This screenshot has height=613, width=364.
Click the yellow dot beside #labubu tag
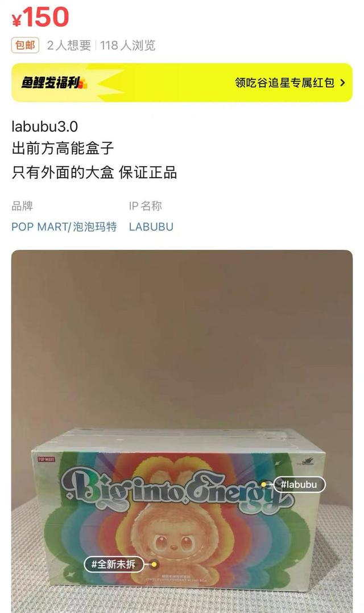click(264, 484)
